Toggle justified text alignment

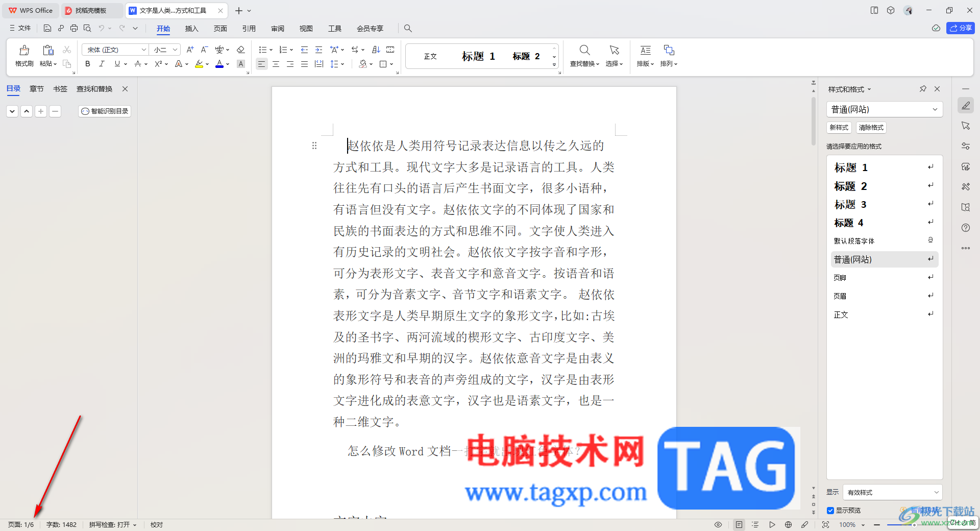point(304,64)
